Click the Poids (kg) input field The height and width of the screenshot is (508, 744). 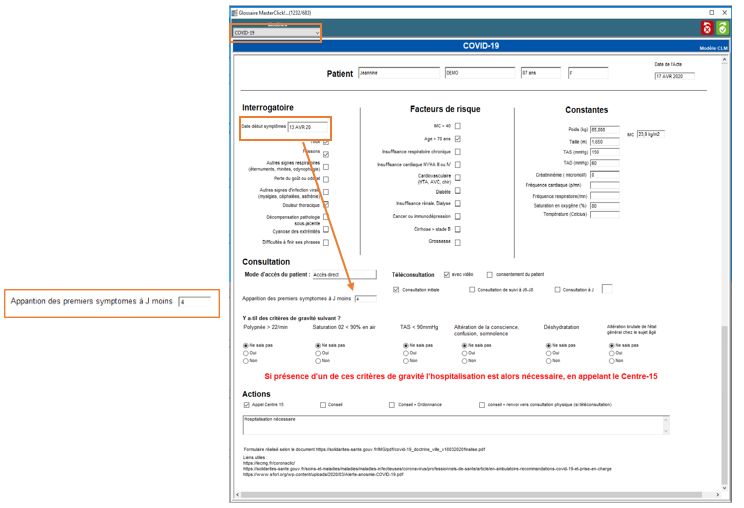(x=604, y=129)
